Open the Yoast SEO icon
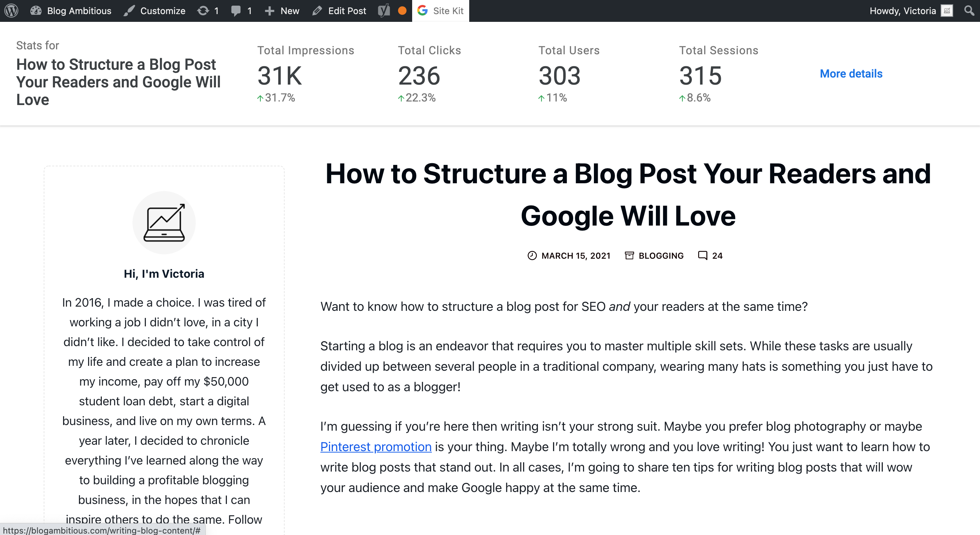The width and height of the screenshot is (980, 535). 384,11
